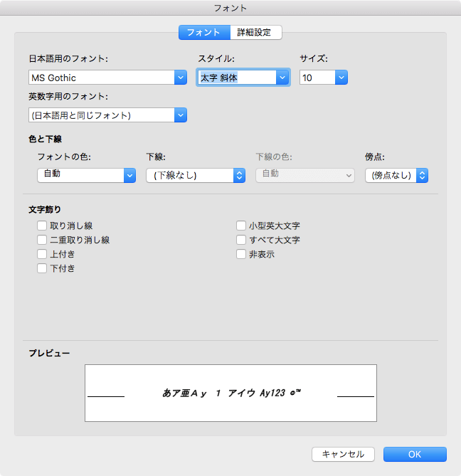Open the サイズ dropdown arrow
Screen dimensions: 461x476
[341, 78]
